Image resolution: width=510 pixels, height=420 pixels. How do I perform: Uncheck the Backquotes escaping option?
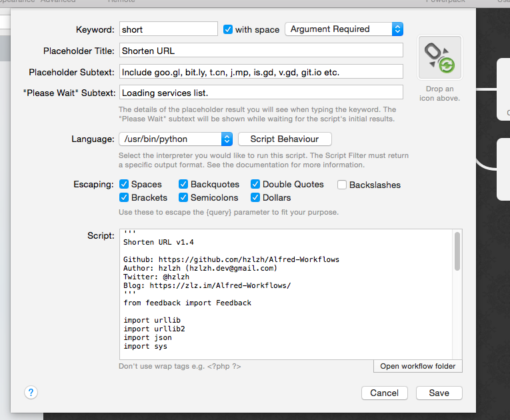click(183, 184)
